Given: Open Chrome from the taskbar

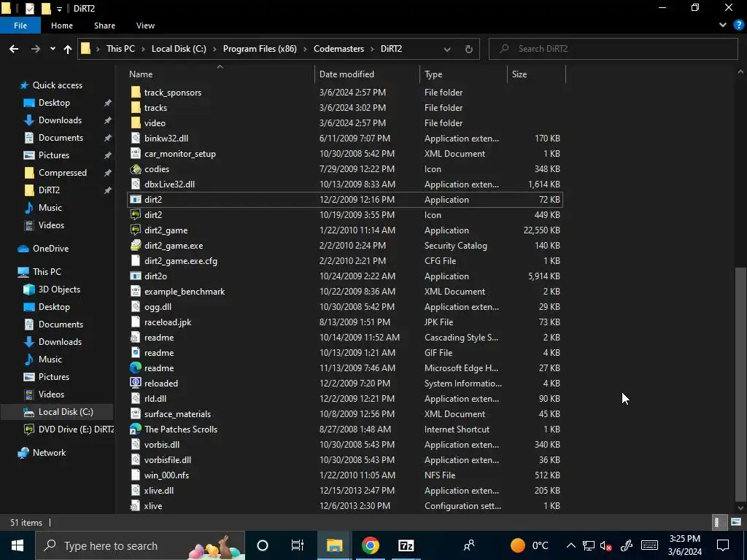Looking at the screenshot, I should point(370,545).
